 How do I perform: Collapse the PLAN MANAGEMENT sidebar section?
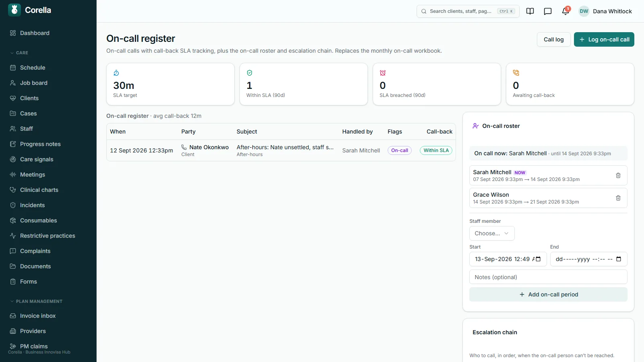(x=36, y=301)
